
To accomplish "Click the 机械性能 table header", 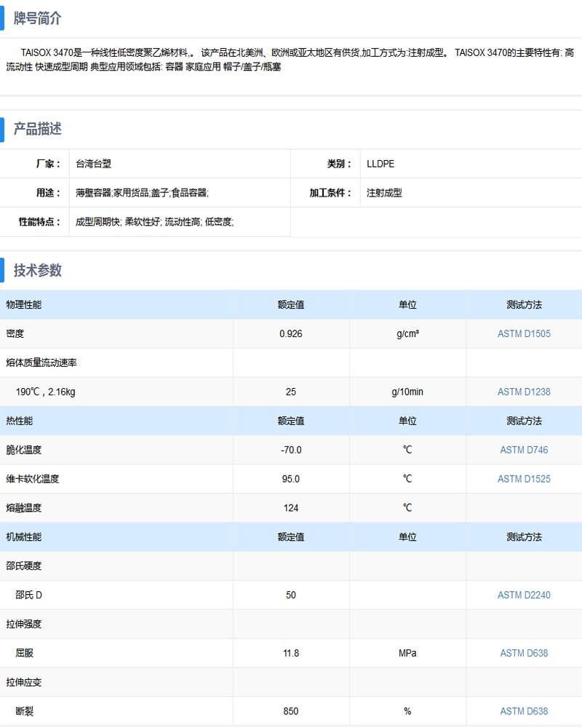I will [x=24, y=537].
